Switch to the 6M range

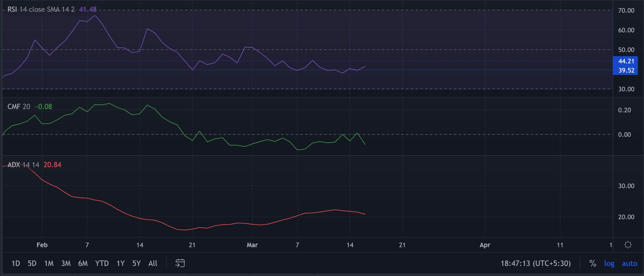(83, 263)
